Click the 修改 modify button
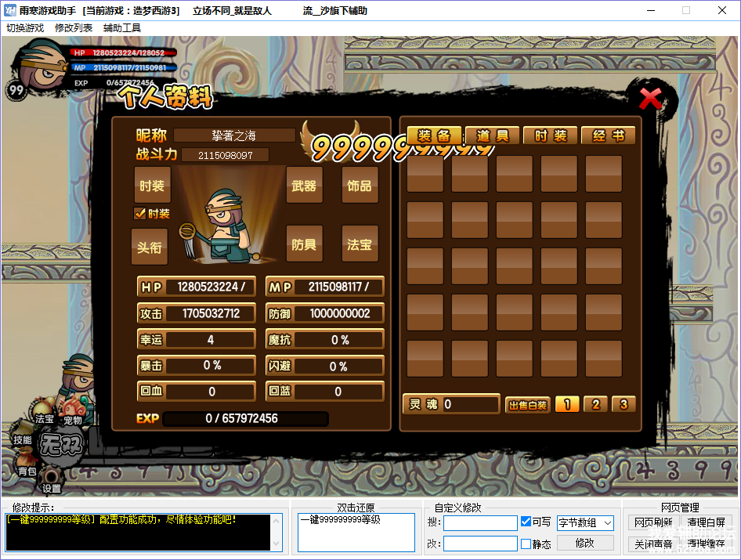Screen dimensions: 741x560 (585, 543)
